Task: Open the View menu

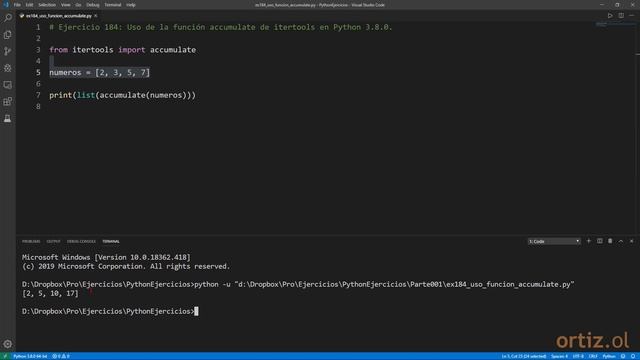Action: [66, 5]
